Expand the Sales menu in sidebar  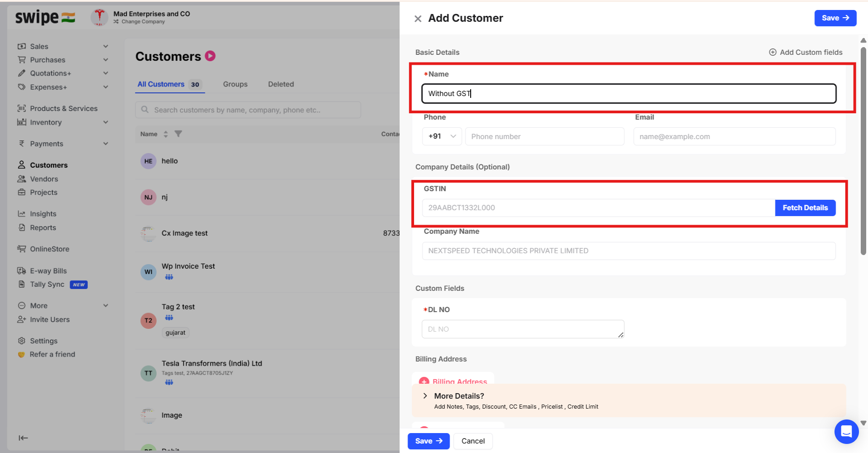[x=105, y=46]
